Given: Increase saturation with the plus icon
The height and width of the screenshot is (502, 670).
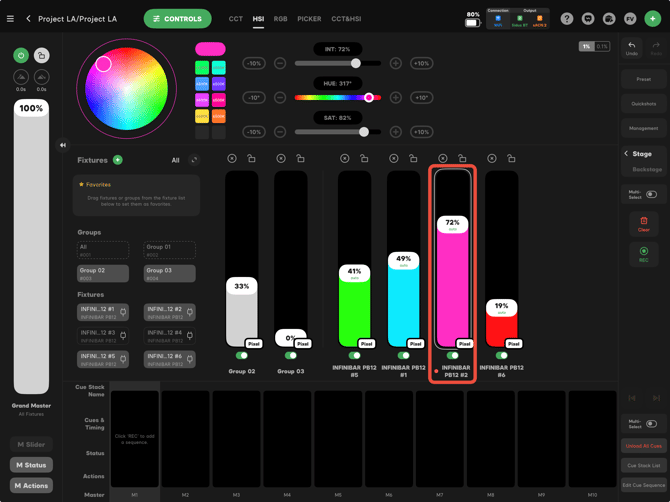Looking at the screenshot, I should click(x=396, y=132).
